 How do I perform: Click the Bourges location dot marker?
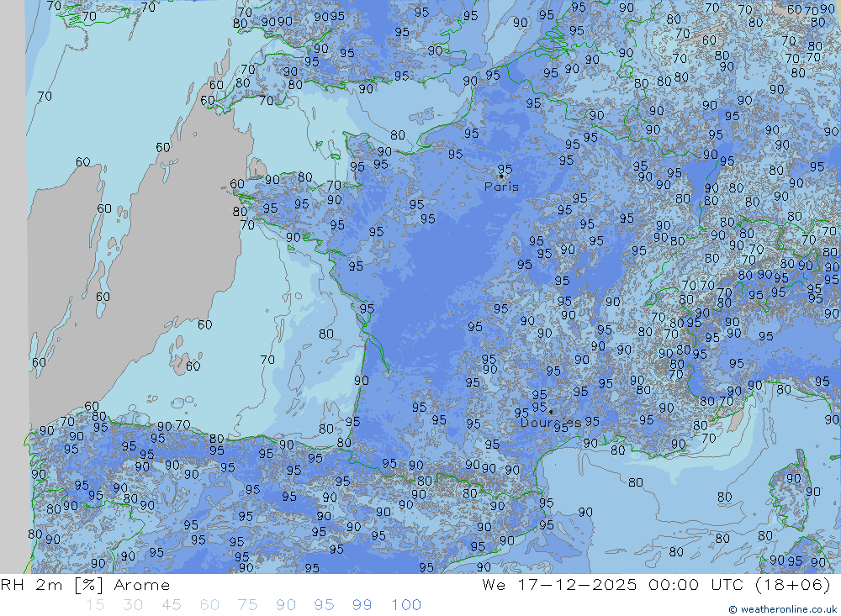click(x=551, y=412)
